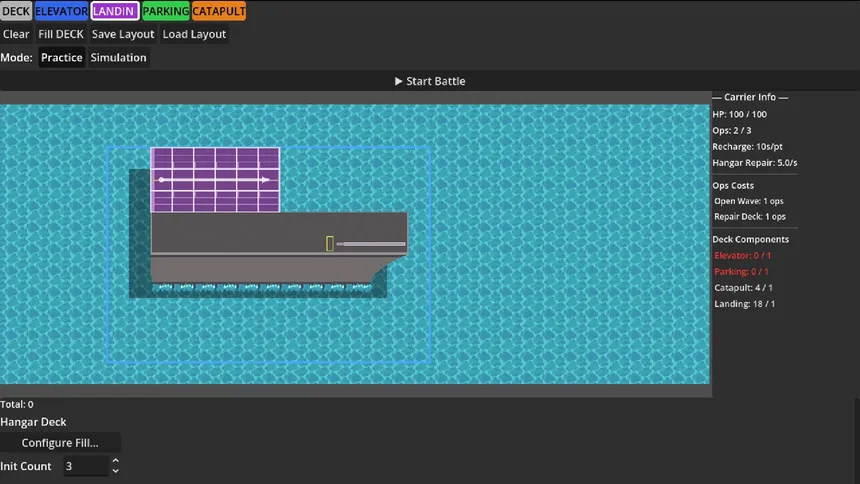Switch mode to Simulation

tap(119, 58)
